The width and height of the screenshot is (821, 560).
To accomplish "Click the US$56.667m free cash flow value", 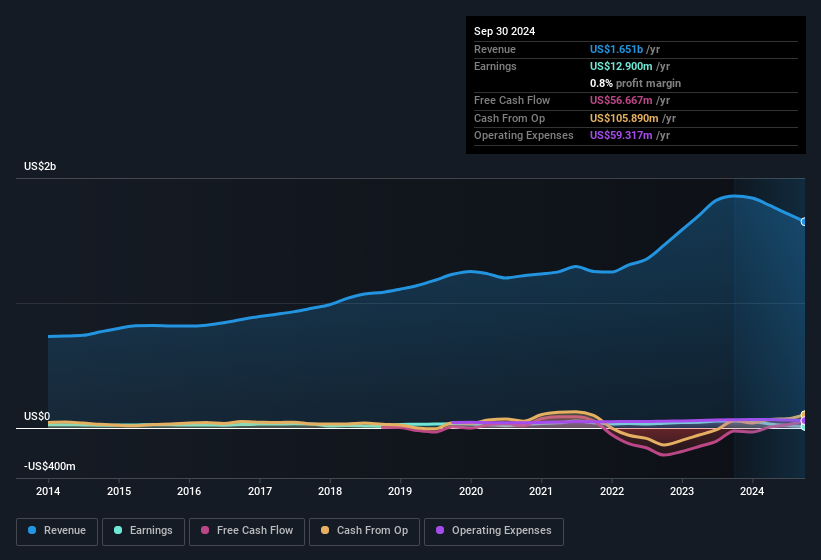I will (x=621, y=100).
